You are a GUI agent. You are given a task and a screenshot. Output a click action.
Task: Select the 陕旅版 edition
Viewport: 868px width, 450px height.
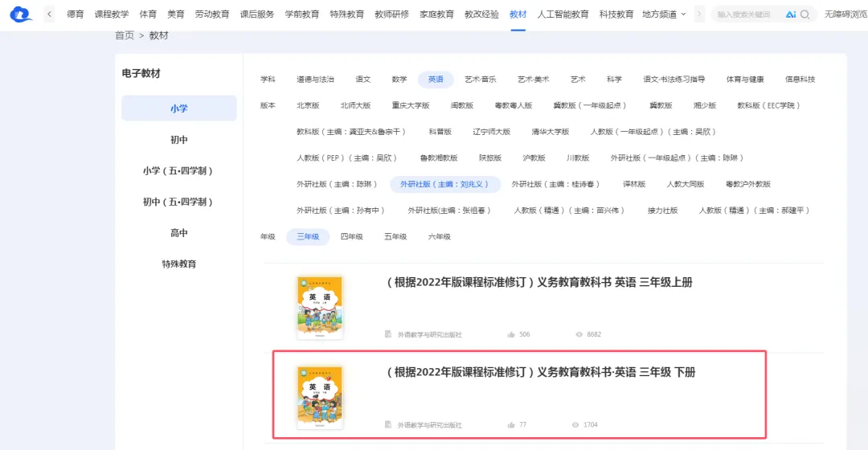click(490, 157)
